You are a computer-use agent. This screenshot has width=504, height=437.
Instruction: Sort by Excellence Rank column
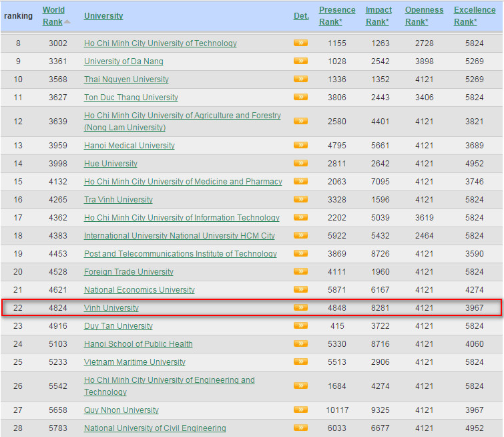[475, 16]
